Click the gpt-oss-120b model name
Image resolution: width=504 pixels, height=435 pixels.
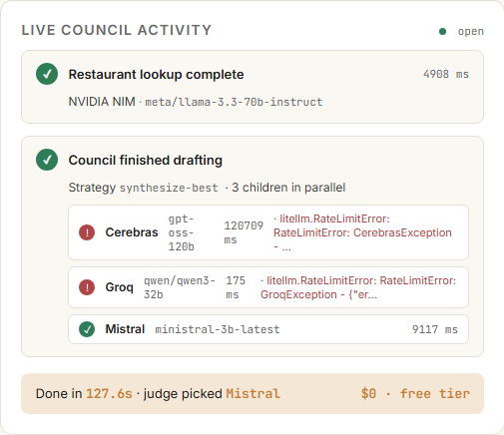pos(182,232)
